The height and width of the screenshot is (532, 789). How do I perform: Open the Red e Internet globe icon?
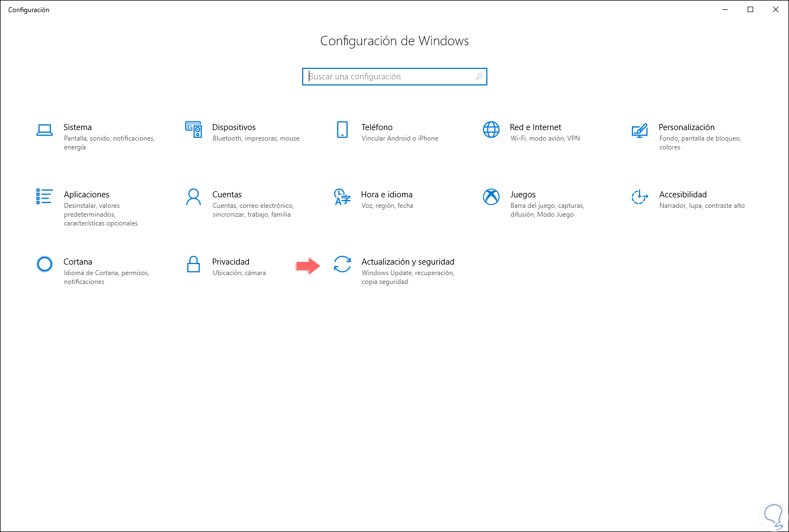(491, 130)
